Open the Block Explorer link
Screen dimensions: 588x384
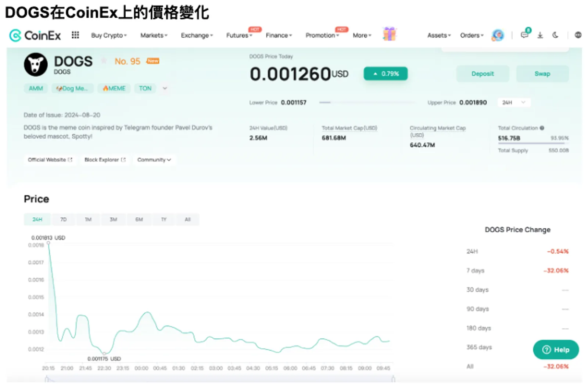pyautogui.click(x=105, y=160)
